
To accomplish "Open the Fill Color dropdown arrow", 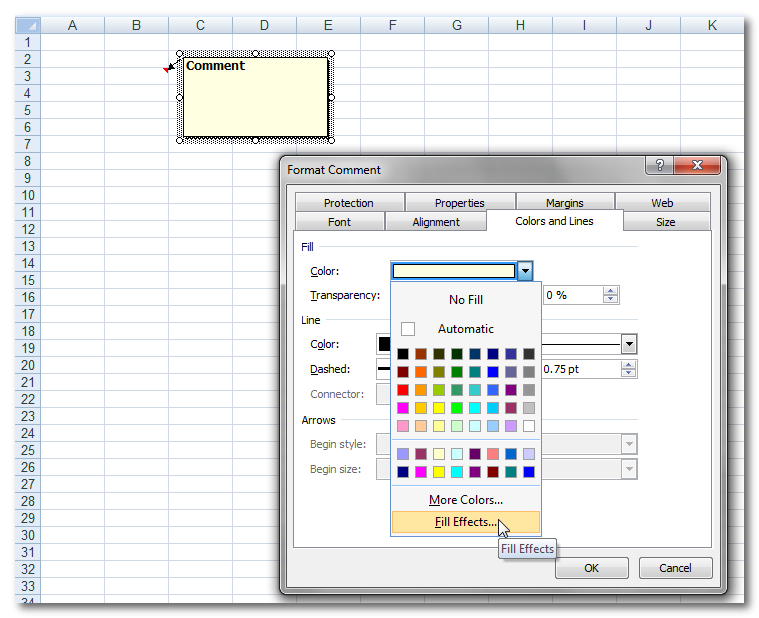I will (525, 271).
